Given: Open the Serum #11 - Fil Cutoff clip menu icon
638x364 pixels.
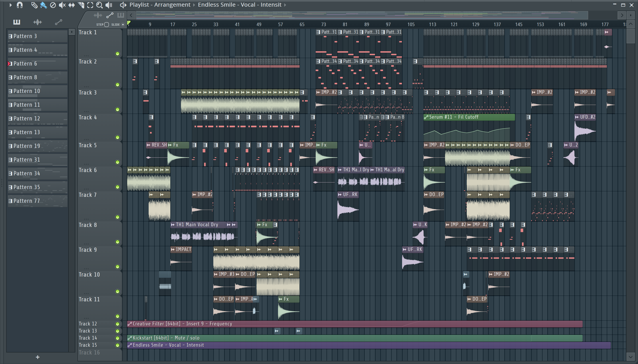Looking at the screenshot, I should 426,117.
